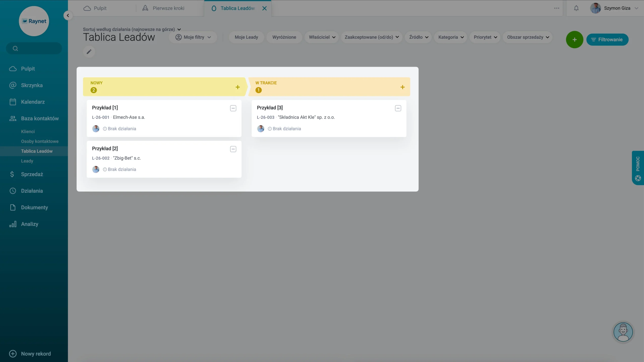Viewport: 644px width, 362px height.
Task: Click the Filtrowanie button
Action: pos(607,39)
